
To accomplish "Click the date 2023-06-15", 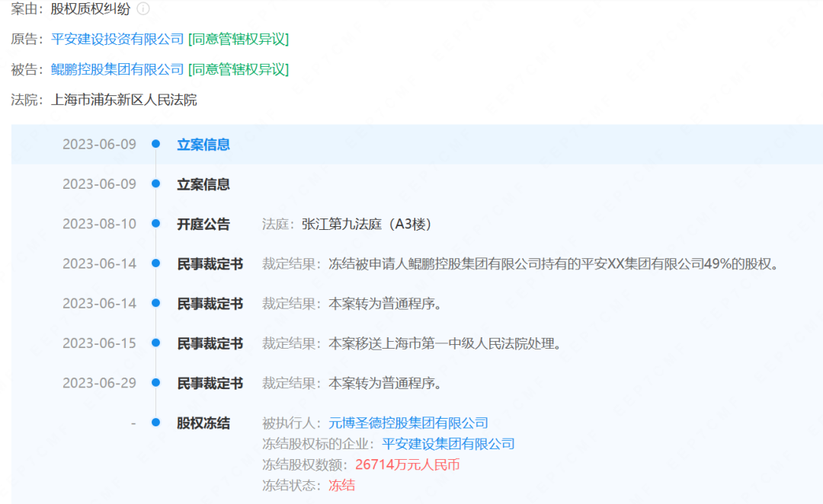I will point(99,343).
